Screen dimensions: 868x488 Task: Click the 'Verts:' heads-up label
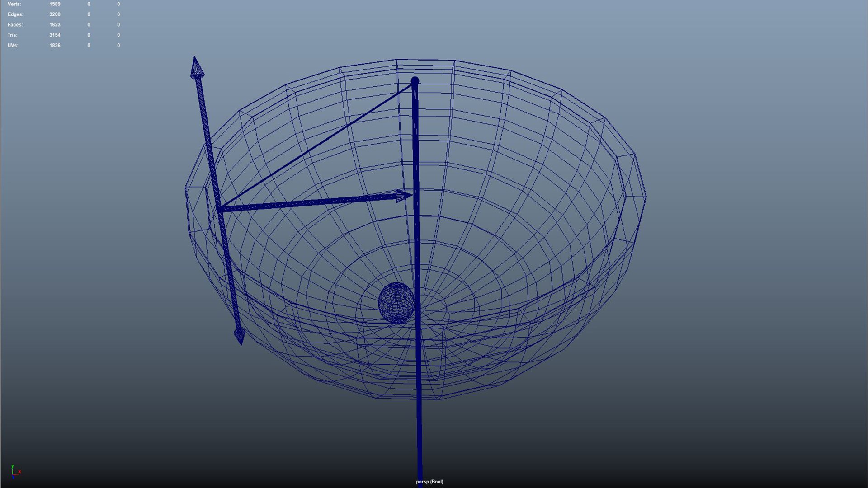pos(14,4)
